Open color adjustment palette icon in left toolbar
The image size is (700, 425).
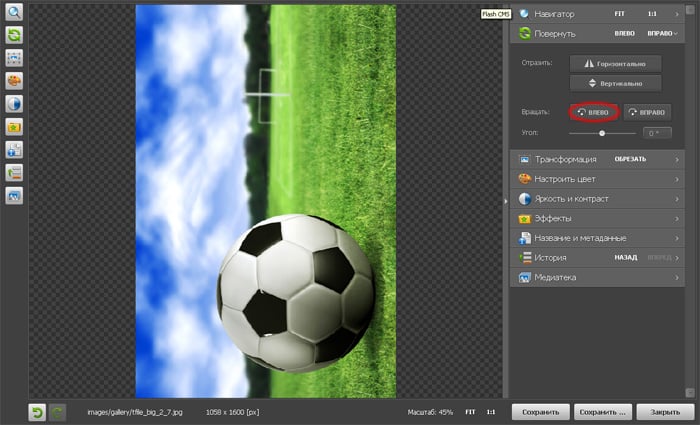click(15, 81)
